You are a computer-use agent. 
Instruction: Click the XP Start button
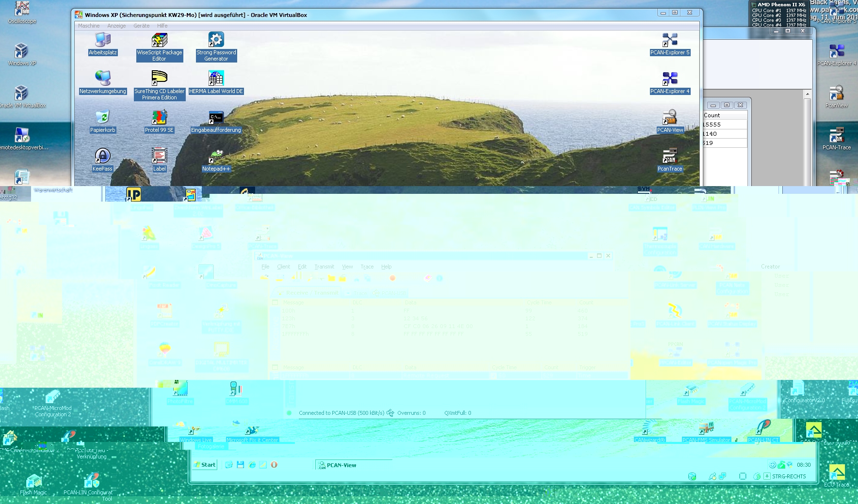[x=204, y=464]
